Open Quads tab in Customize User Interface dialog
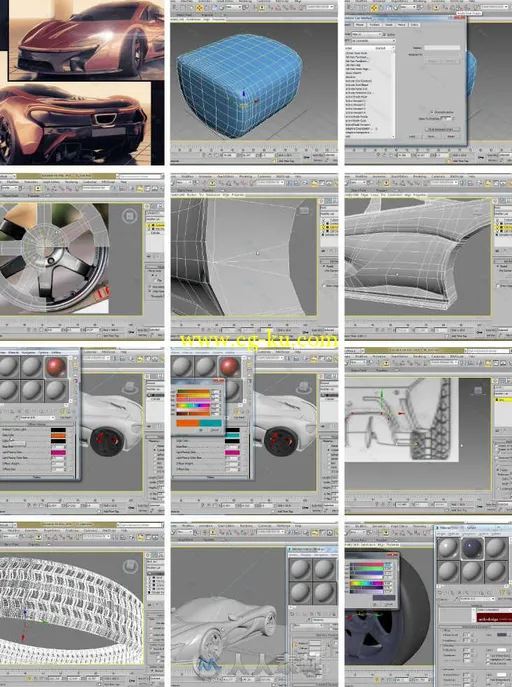 (389, 25)
